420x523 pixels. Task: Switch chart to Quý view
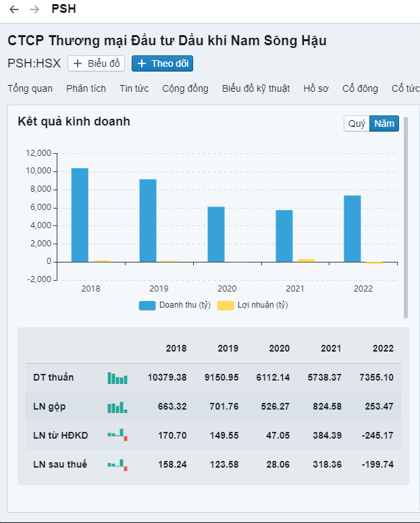357,124
